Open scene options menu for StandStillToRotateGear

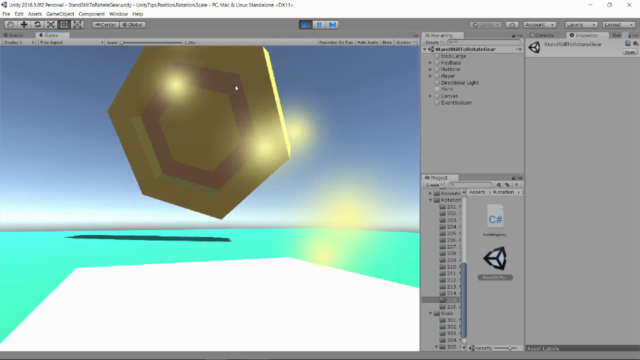click(x=519, y=49)
